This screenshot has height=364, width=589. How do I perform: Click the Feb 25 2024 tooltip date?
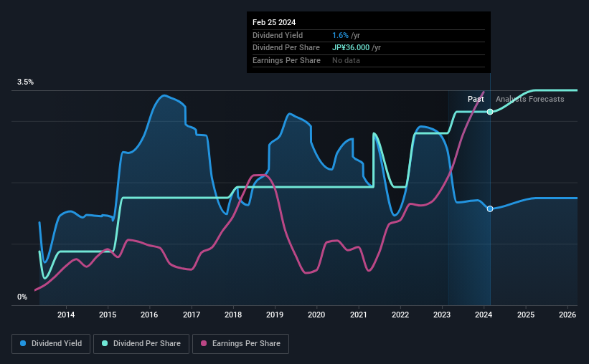click(274, 22)
